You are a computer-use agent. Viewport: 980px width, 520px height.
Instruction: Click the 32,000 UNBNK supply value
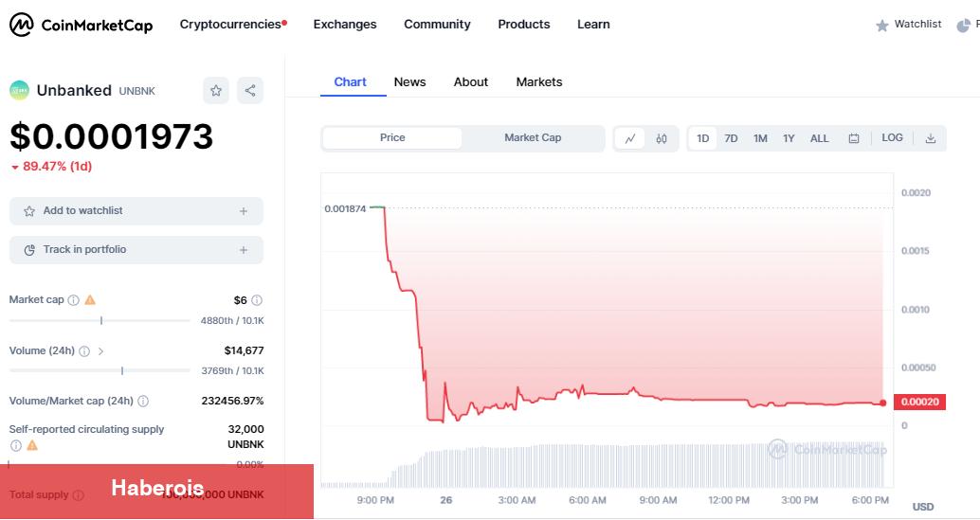(x=245, y=437)
